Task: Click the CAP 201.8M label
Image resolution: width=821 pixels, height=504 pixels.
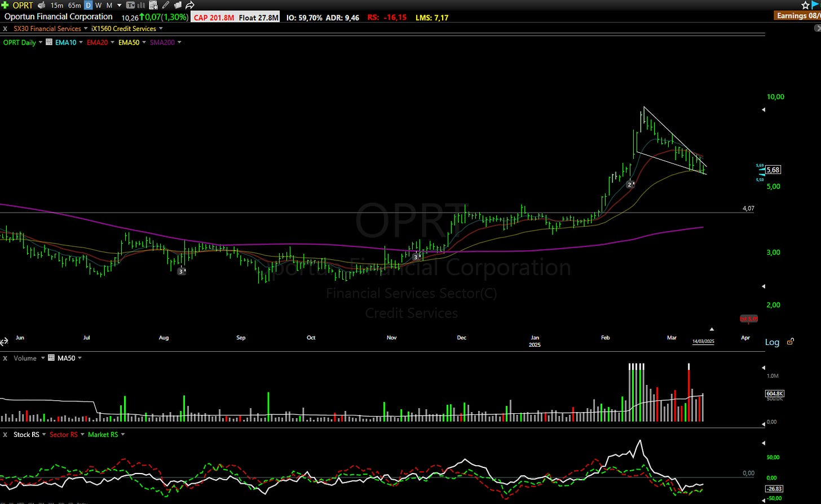Action: (214, 17)
